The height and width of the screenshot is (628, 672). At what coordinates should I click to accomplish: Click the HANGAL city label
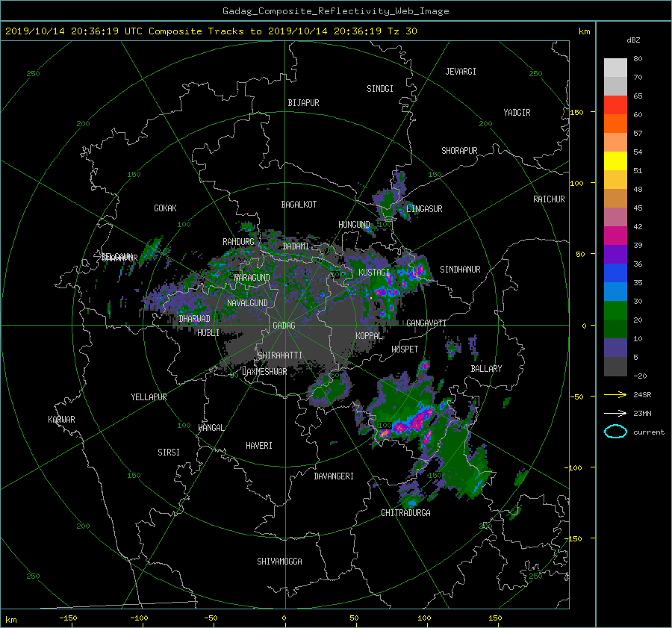point(211,428)
